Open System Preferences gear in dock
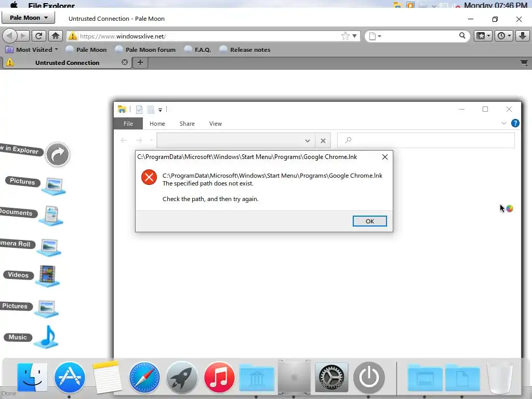Viewport: 532px width, 399px height. coord(331,377)
